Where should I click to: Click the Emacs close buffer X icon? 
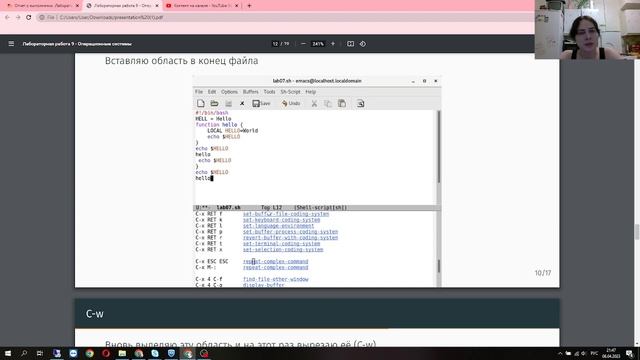(x=242, y=103)
